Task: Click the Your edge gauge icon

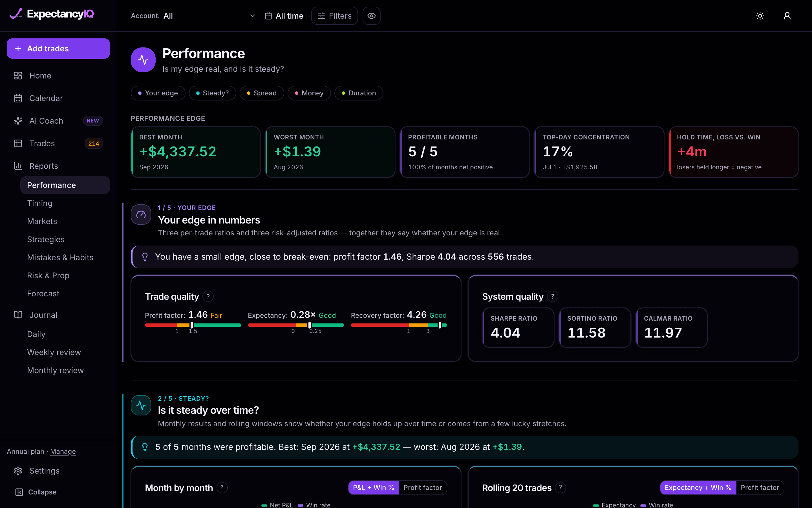Action: 141,214
